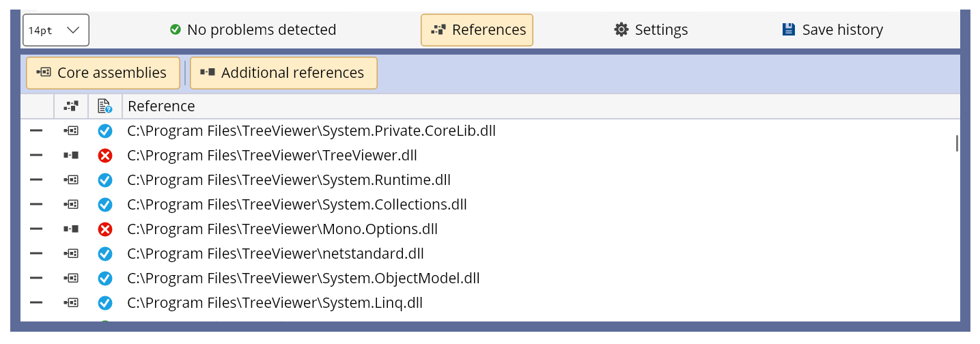Click the Core assemblies button
This screenshot has height=344, width=980.
tap(103, 73)
